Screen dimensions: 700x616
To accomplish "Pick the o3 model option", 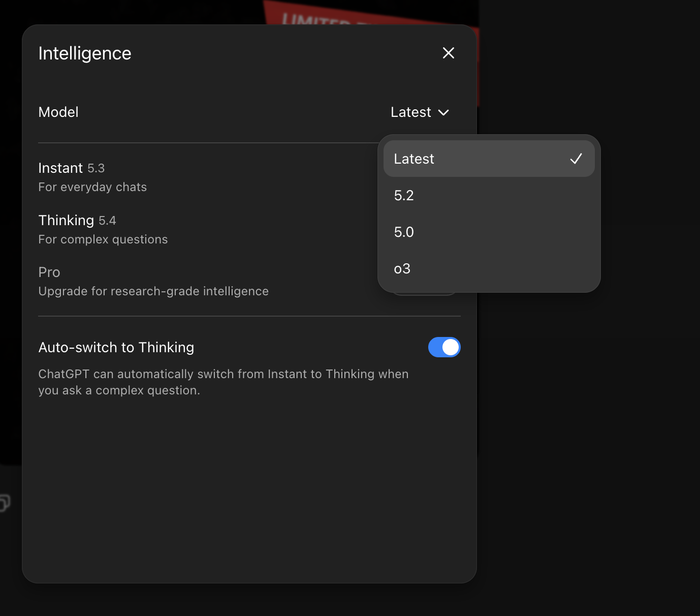I will coord(402,269).
